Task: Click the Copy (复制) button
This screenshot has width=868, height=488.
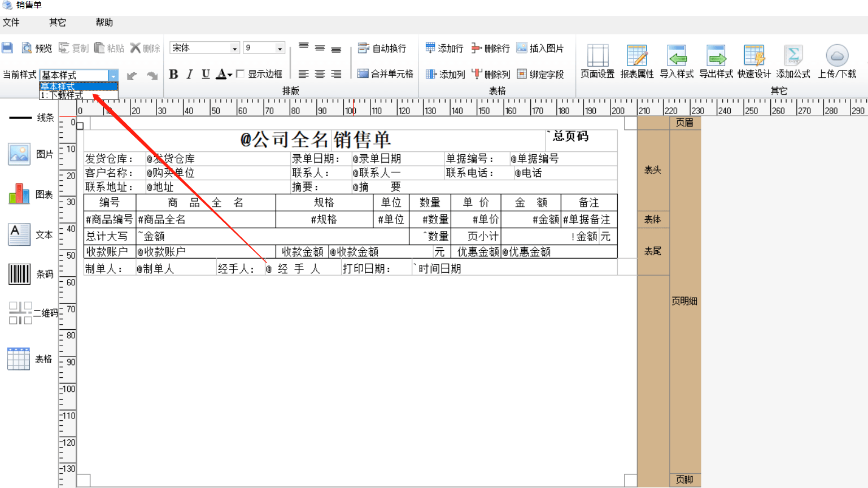Action: click(73, 49)
